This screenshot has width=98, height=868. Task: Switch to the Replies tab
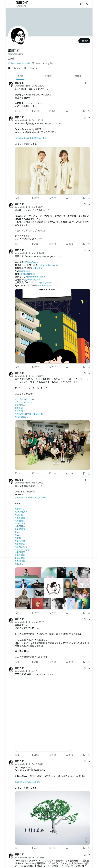coord(49,76)
